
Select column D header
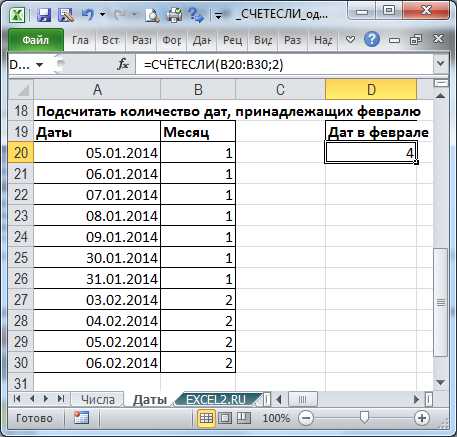[371, 89]
